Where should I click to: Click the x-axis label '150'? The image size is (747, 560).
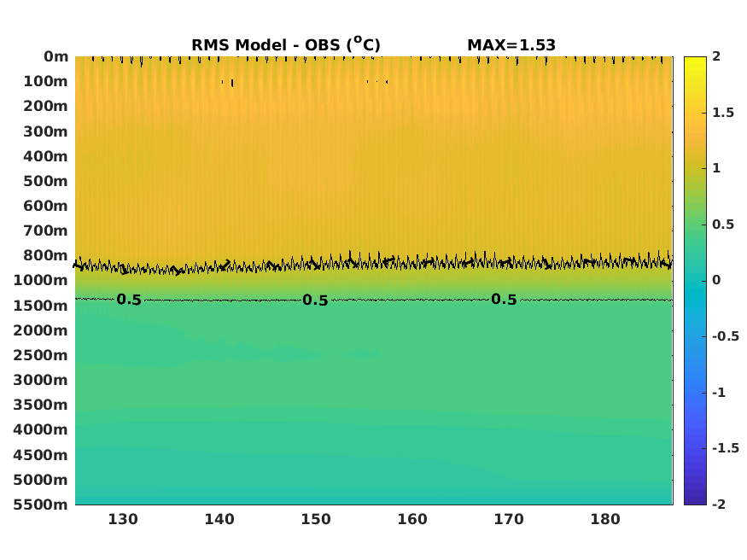point(316,519)
